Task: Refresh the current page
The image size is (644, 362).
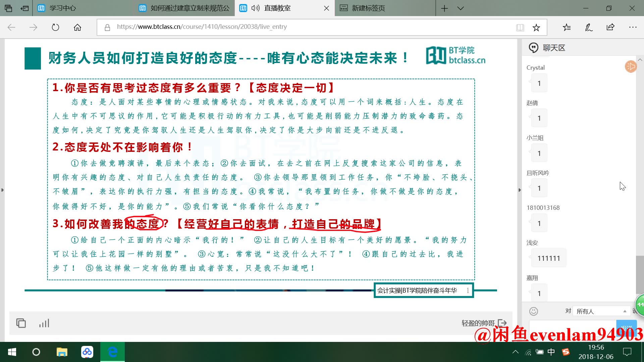Action: [x=55, y=27]
